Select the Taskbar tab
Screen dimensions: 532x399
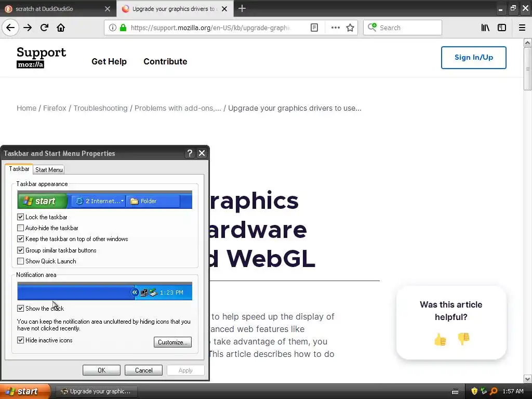[19, 169]
